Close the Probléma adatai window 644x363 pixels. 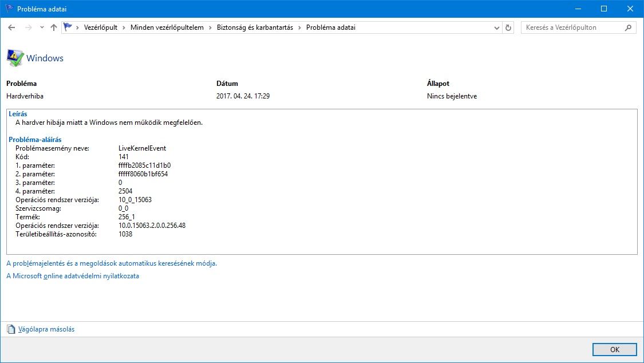(630, 9)
